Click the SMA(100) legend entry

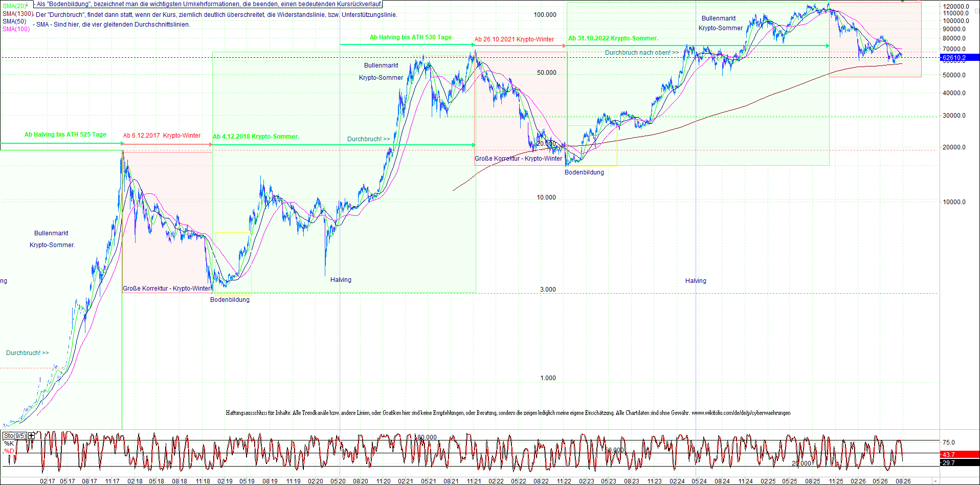[16, 29]
